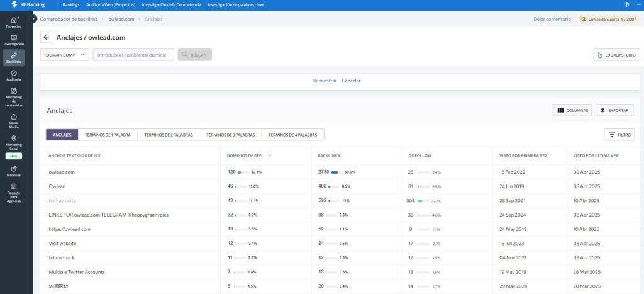This screenshot has width=644, height=294.
Task: Click backlinks value 592
Action: [322, 201]
